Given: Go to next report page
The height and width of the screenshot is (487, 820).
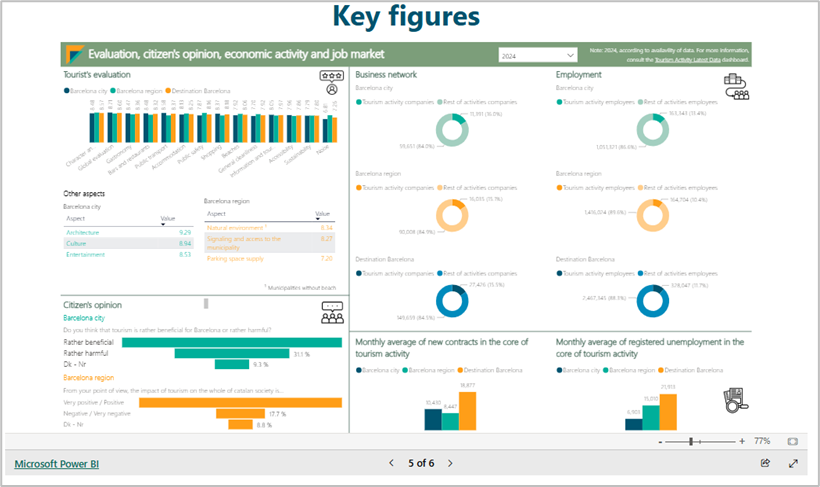Looking at the screenshot, I should pos(450,463).
